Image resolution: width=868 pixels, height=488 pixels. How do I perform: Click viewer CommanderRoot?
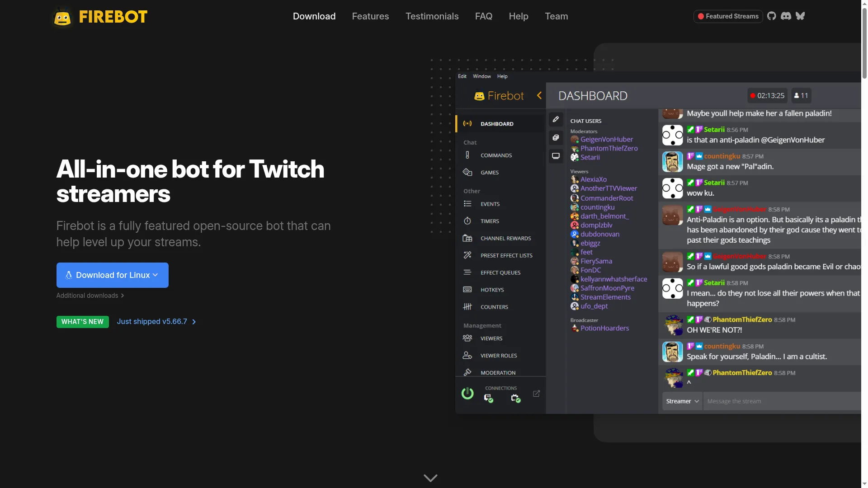pyautogui.click(x=607, y=198)
